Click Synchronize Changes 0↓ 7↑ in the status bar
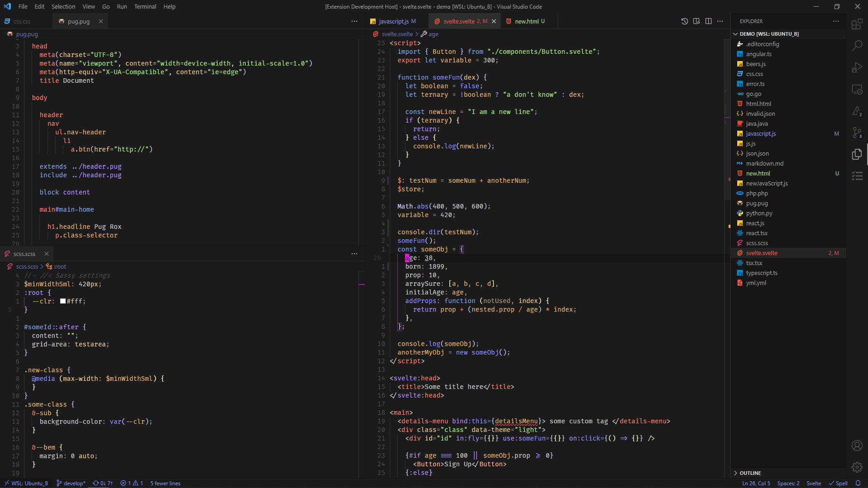The image size is (868, 488). click(103, 483)
